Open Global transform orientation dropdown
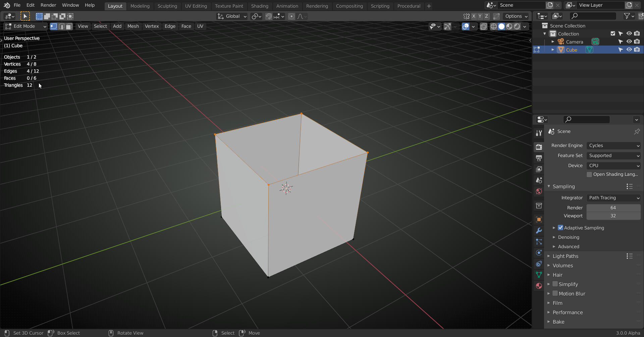This screenshot has height=337, width=644. [x=232, y=16]
